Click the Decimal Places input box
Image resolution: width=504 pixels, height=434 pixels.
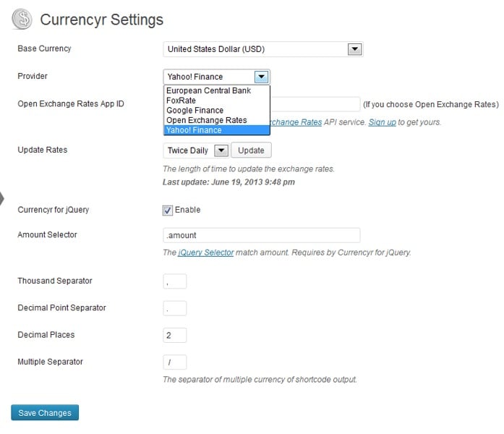coord(174,336)
